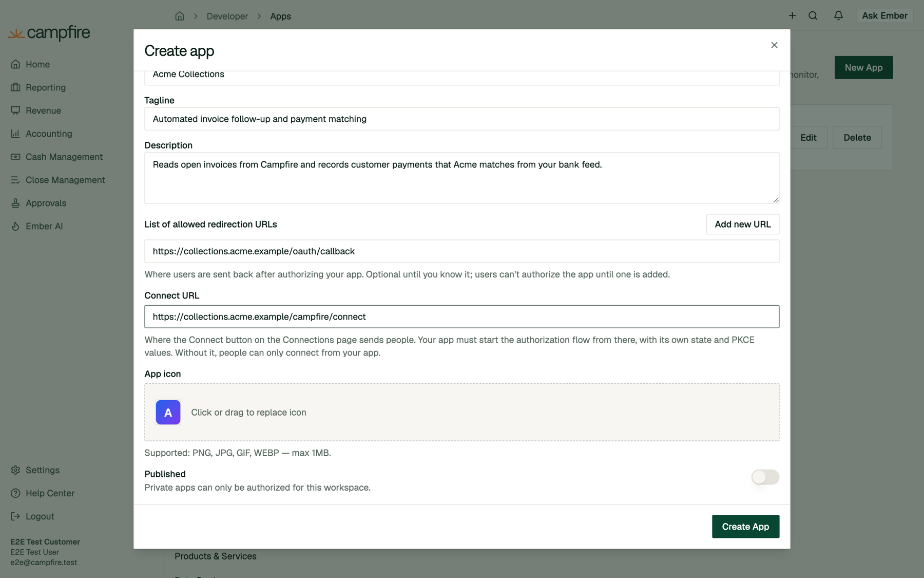Click the New App button
Viewport: 924px width, 578px height.
863,67
